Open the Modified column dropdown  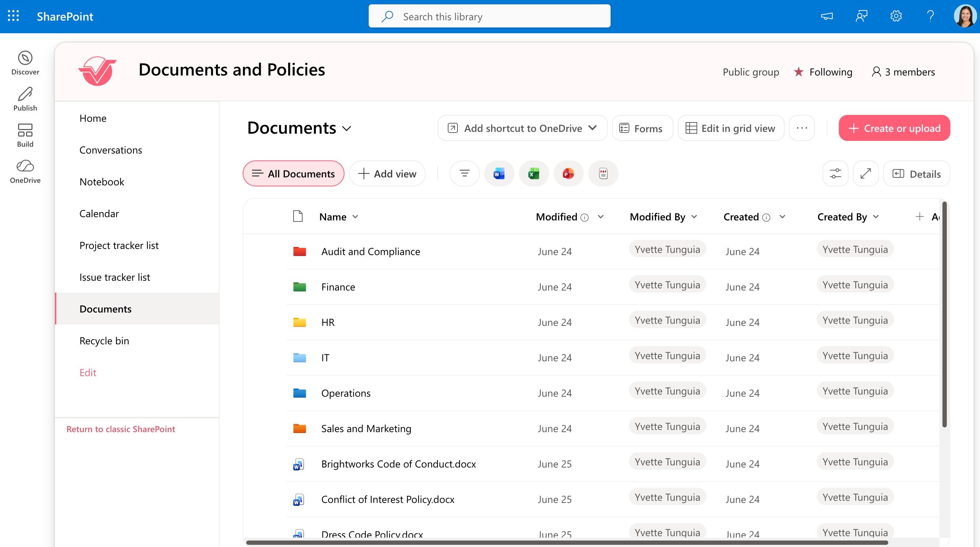tap(601, 216)
